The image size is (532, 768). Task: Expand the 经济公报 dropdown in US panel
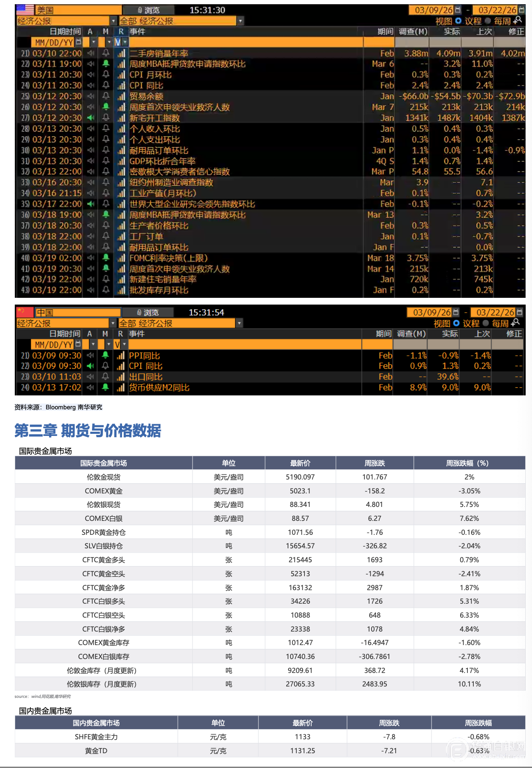(113, 21)
